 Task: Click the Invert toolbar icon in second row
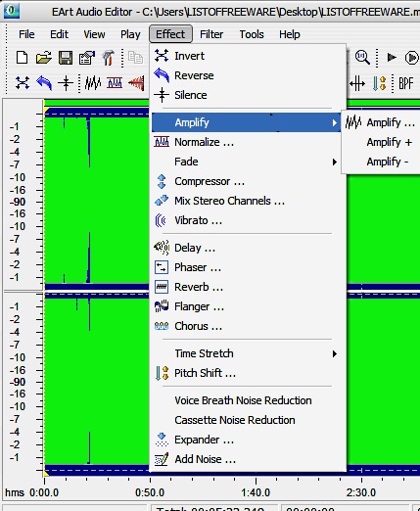[23, 83]
